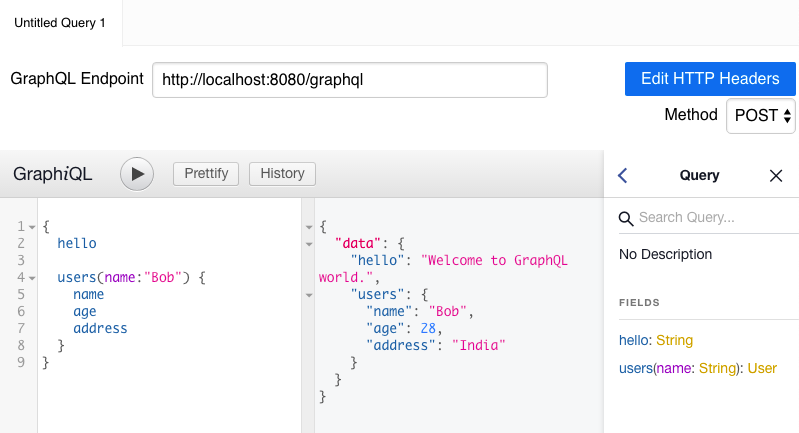799x433 pixels.
Task: Go back in the docs panel
Action: point(623,175)
